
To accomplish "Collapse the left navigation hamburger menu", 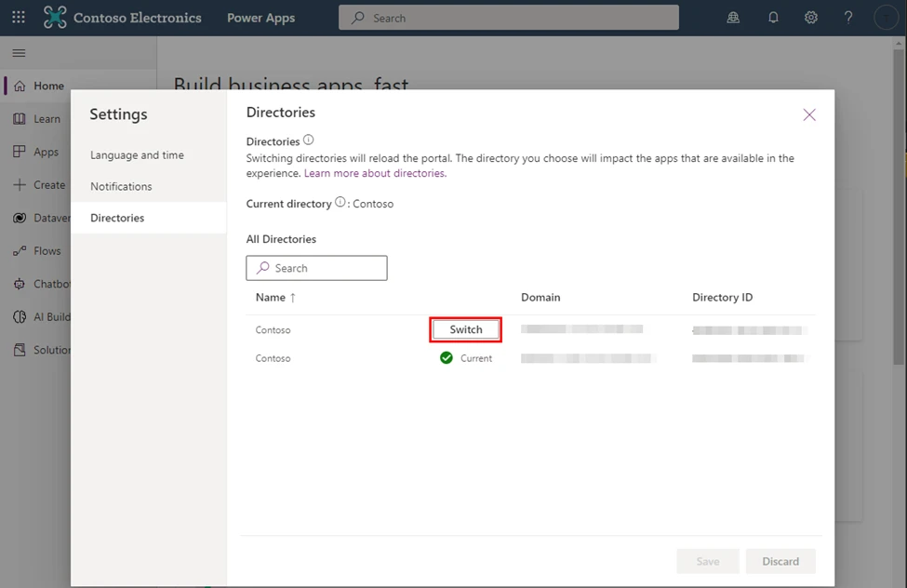I will [x=19, y=53].
